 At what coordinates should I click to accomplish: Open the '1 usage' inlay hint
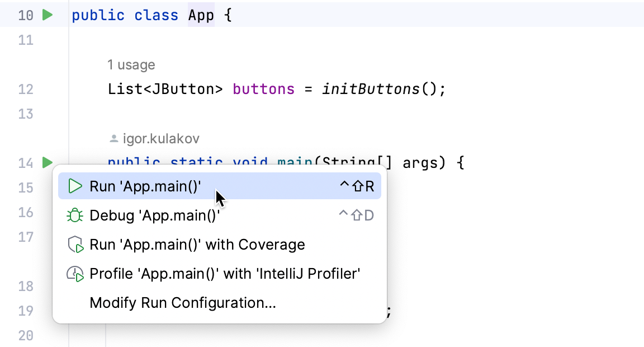131,65
